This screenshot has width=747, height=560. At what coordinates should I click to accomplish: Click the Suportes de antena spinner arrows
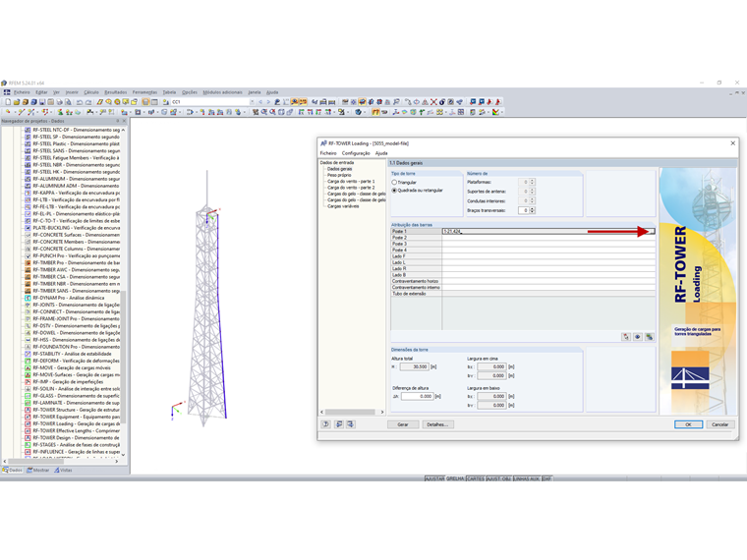tap(532, 192)
